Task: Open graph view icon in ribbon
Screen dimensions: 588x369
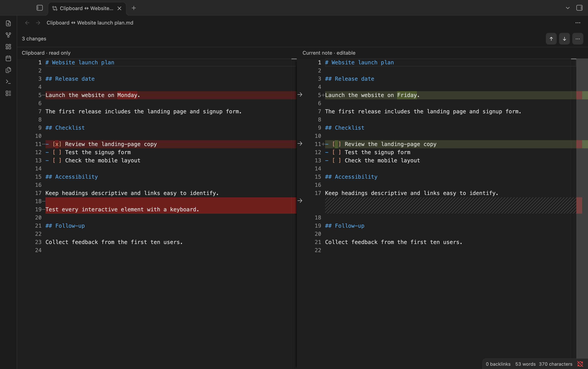Action: (8, 35)
